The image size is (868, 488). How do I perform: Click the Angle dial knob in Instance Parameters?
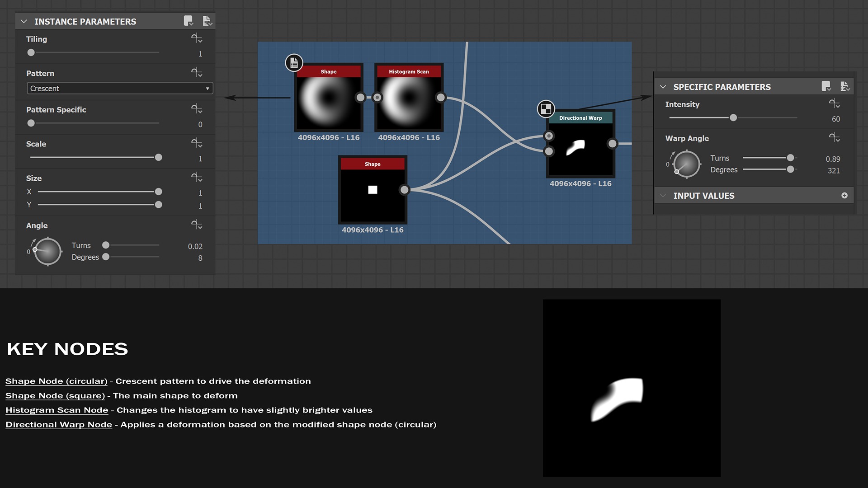pyautogui.click(x=48, y=252)
